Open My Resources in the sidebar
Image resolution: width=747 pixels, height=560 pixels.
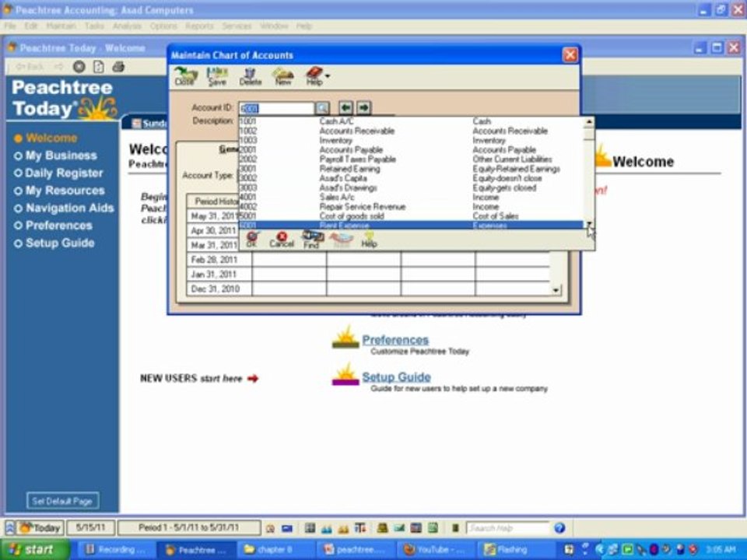[65, 191]
